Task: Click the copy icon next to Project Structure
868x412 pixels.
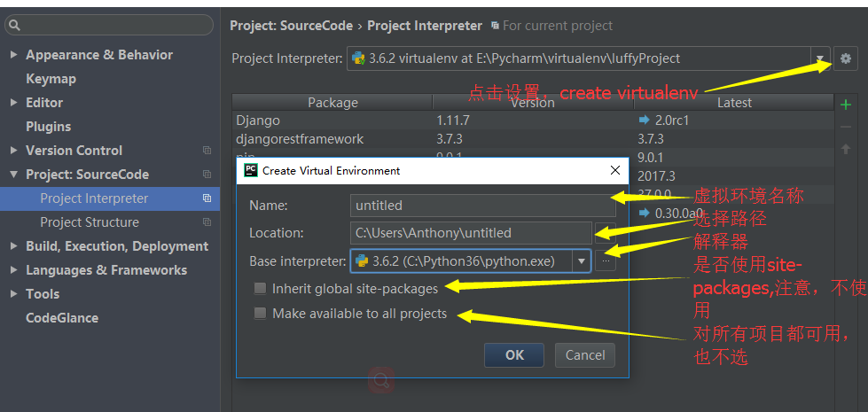Action: [207, 222]
